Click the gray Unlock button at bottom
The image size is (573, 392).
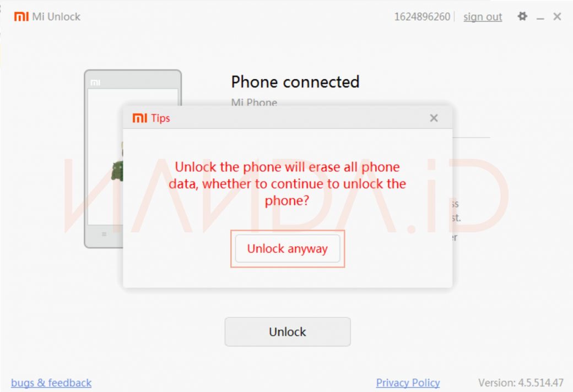(x=288, y=332)
